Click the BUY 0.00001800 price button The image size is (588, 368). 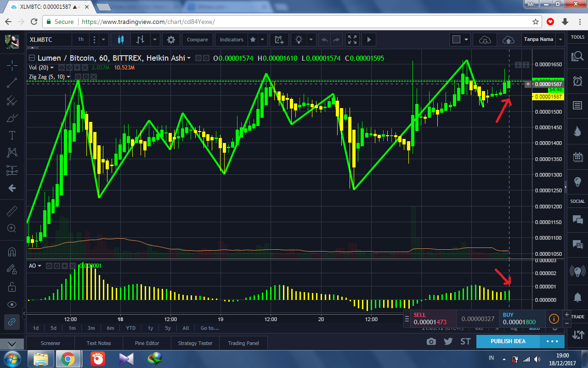[522, 319]
